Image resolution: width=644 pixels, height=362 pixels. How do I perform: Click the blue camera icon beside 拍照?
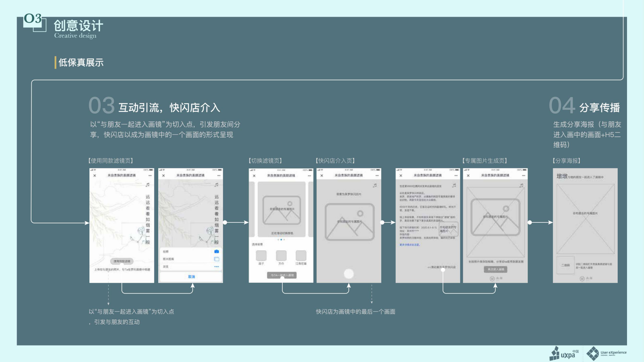point(217,251)
